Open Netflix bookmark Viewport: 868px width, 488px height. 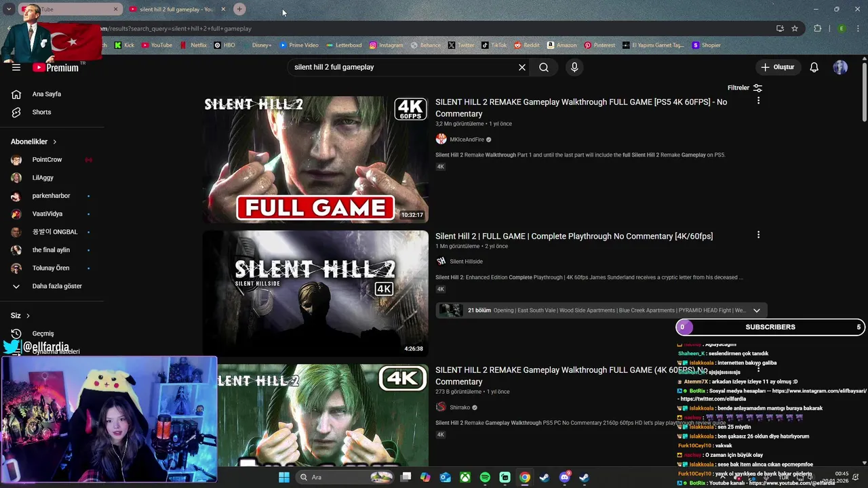pos(194,45)
